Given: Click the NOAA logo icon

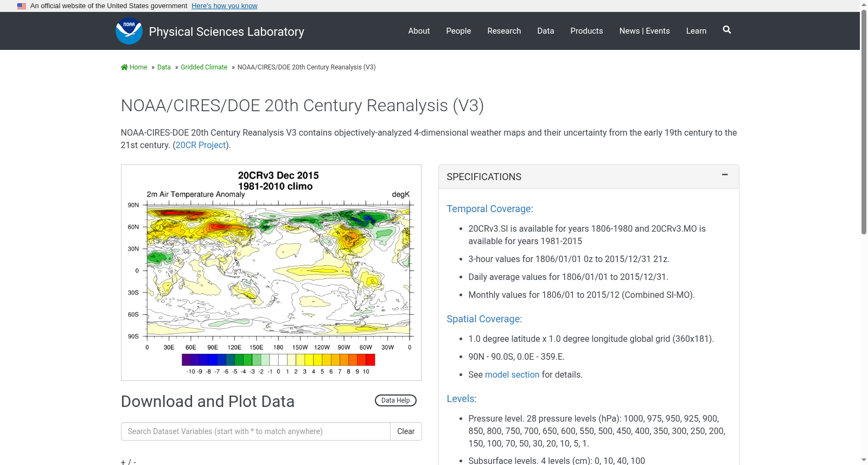Looking at the screenshot, I should click(129, 31).
